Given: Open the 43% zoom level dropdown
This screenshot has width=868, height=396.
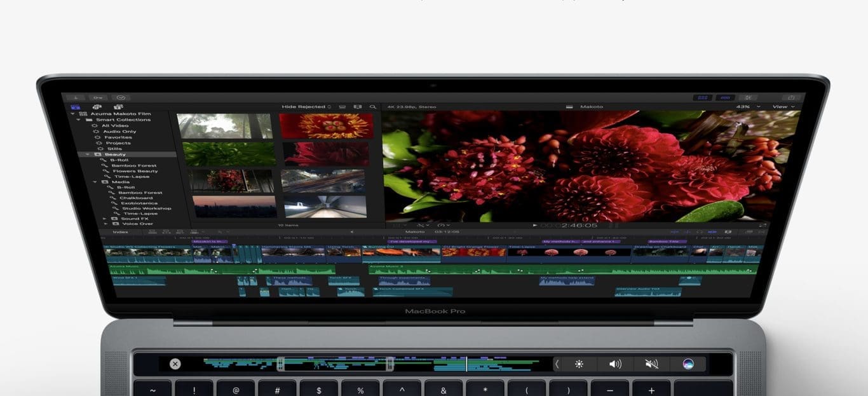Looking at the screenshot, I should pyautogui.click(x=745, y=107).
